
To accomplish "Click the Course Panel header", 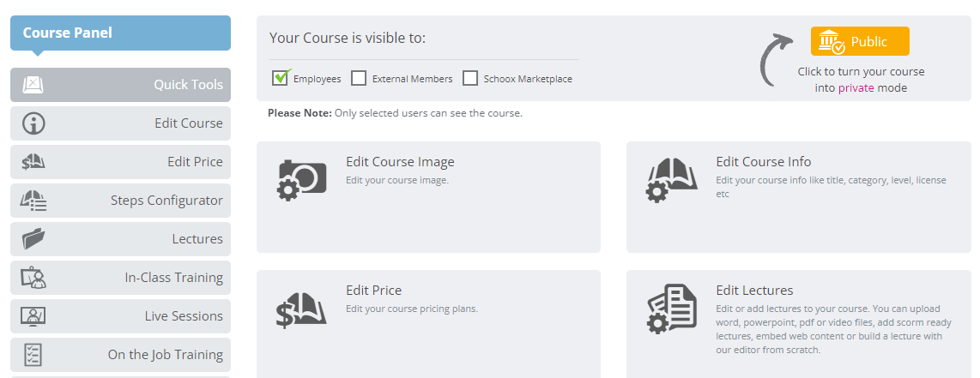I will coord(121,33).
